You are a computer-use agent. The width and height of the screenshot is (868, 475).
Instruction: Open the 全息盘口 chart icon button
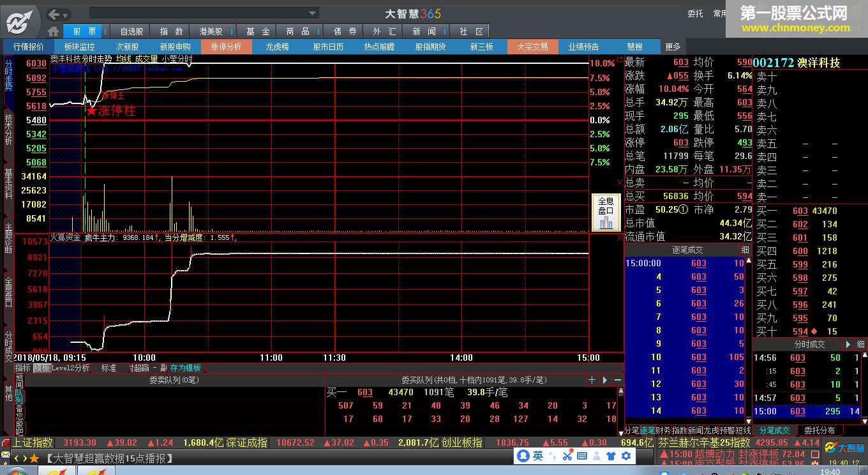tap(606, 213)
